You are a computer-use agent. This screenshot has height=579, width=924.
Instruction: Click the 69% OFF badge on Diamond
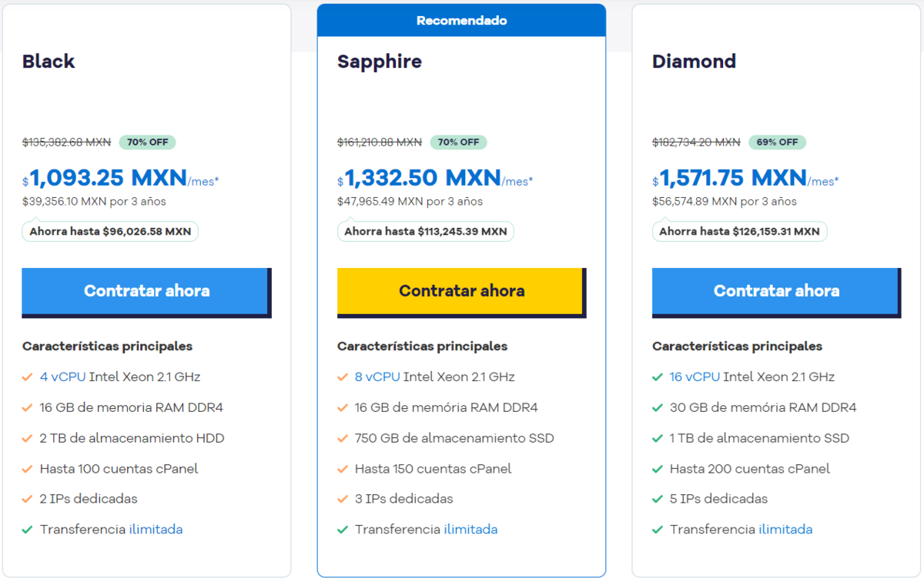click(x=777, y=142)
